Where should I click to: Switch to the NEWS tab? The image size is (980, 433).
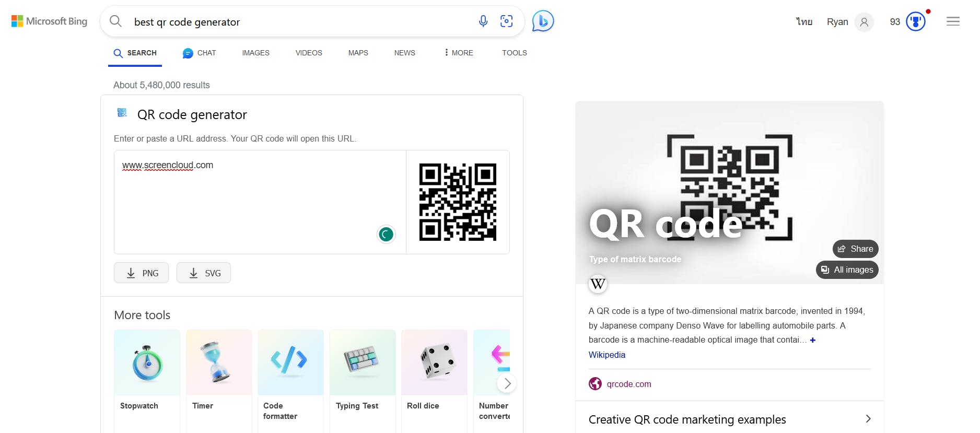(x=404, y=53)
